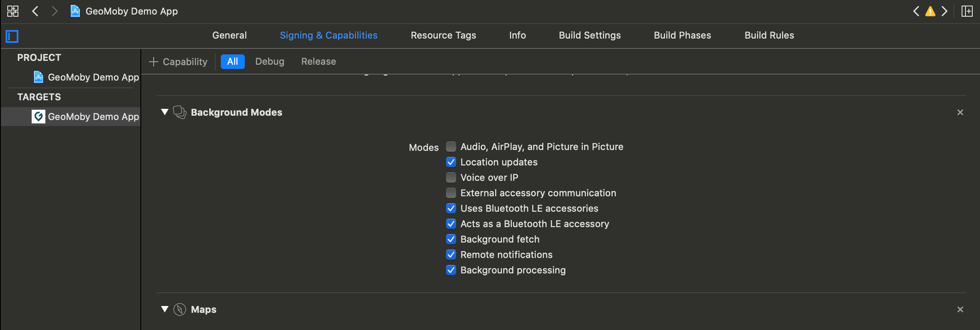Disable Background fetch mode
Image resolution: width=980 pixels, height=330 pixels.
click(451, 239)
